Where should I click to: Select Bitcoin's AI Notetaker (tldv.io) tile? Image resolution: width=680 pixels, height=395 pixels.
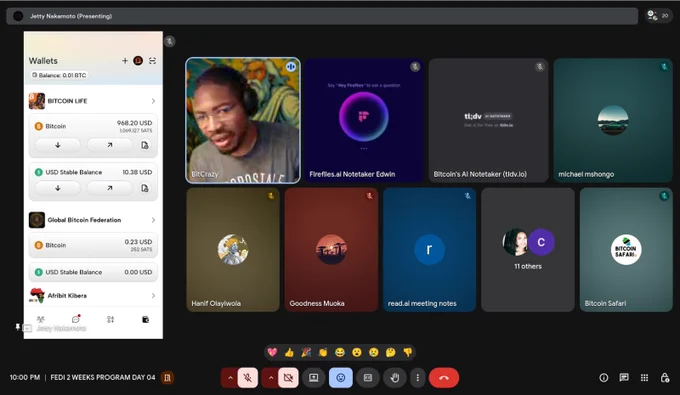point(488,121)
